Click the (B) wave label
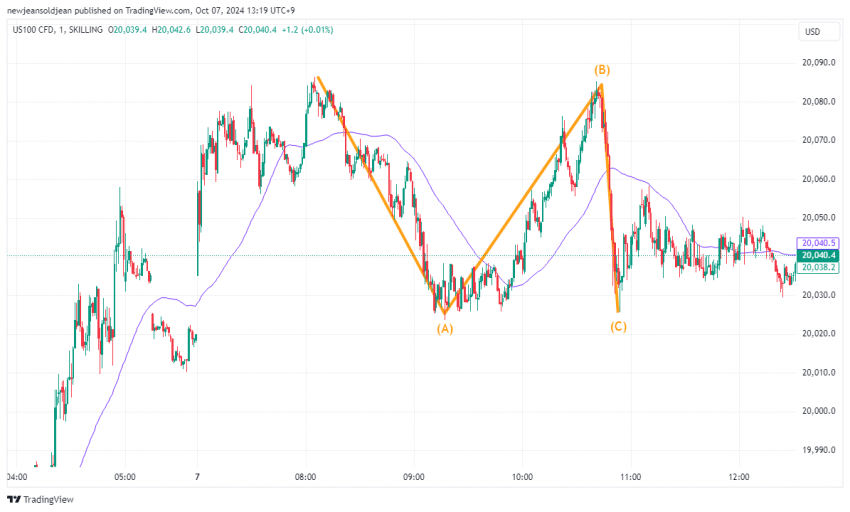 click(x=602, y=70)
